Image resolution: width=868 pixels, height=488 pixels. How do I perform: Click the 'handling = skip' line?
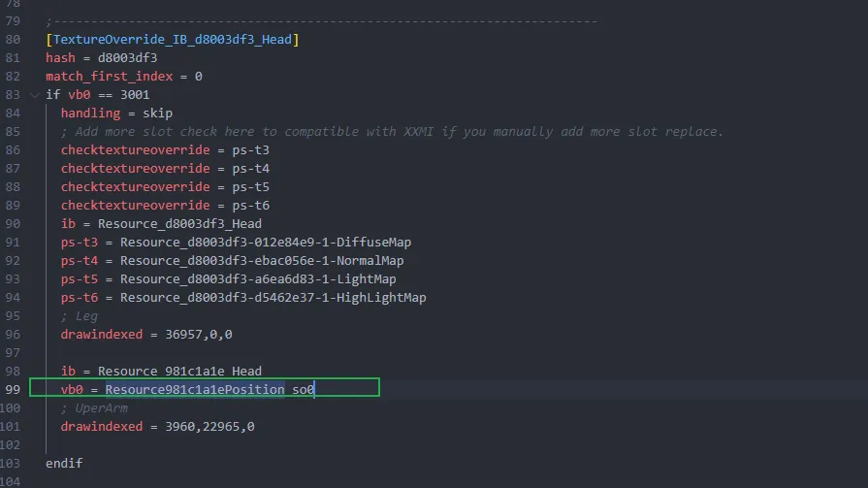[116, 113]
